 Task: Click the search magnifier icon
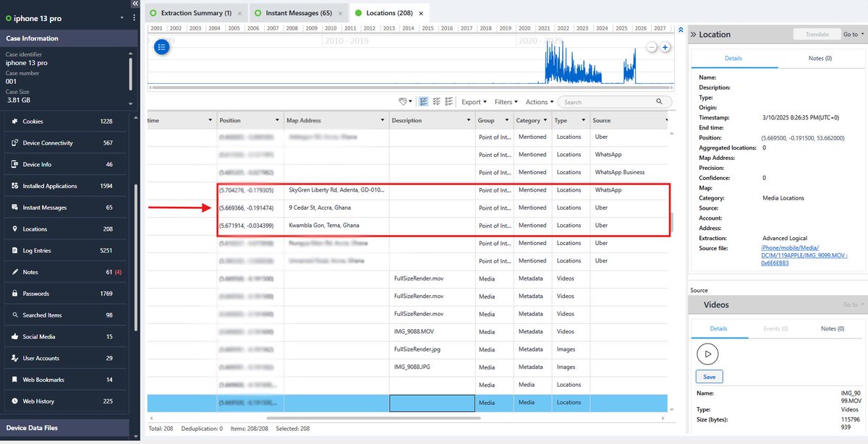[658, 101]
